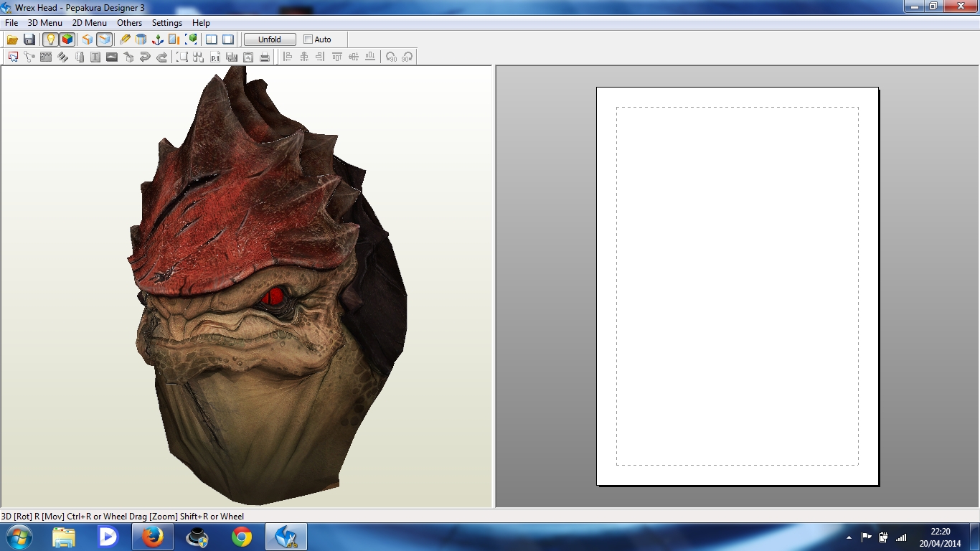The image size is (980, 551).
Task: Click the blank paper page in 2D view
Action: click(x=738, y=286)
